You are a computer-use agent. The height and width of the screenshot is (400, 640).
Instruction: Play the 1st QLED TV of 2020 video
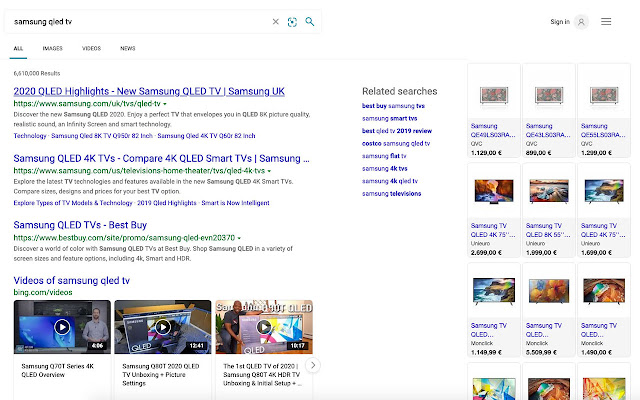coord(264,327)
